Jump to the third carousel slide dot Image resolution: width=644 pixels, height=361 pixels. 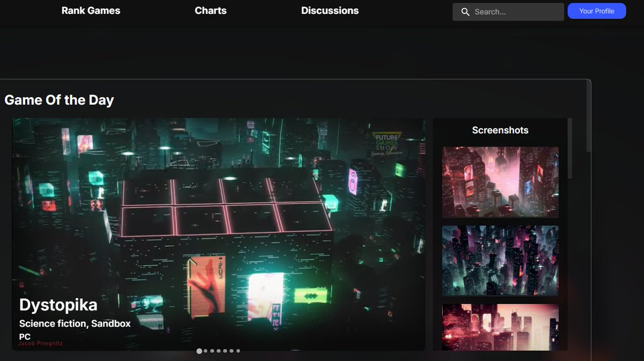[212, 351]
